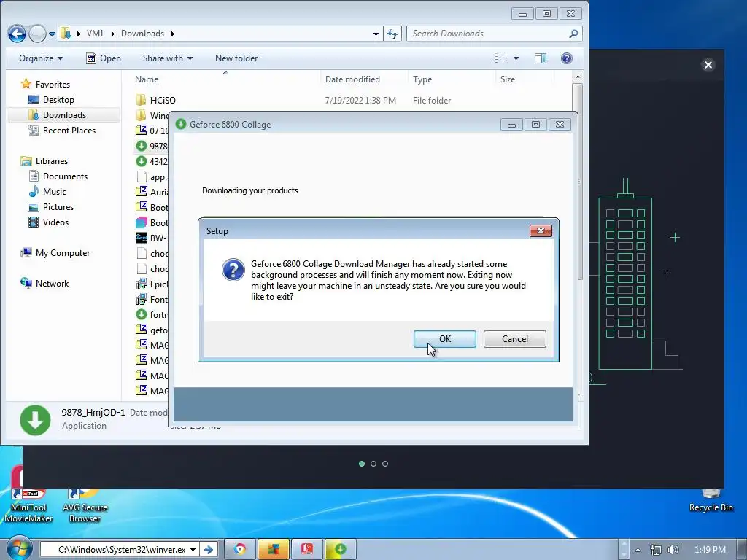Click the Explorer forward arrow button
The image size is (747, 560).
click(37, 34)
